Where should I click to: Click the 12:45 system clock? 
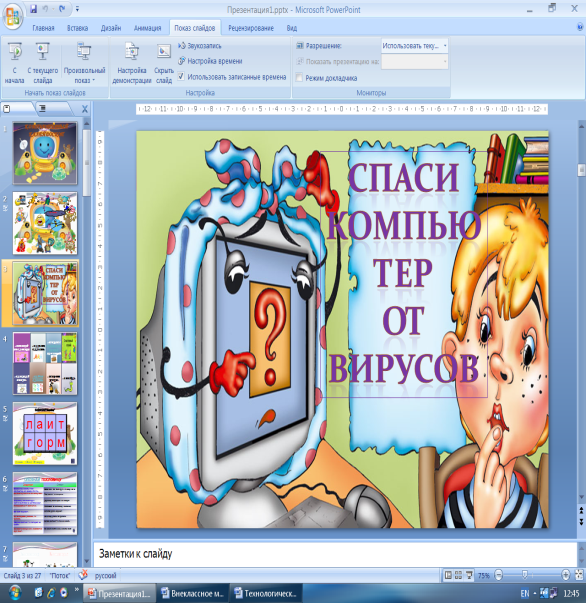click(x=571, y=593)
